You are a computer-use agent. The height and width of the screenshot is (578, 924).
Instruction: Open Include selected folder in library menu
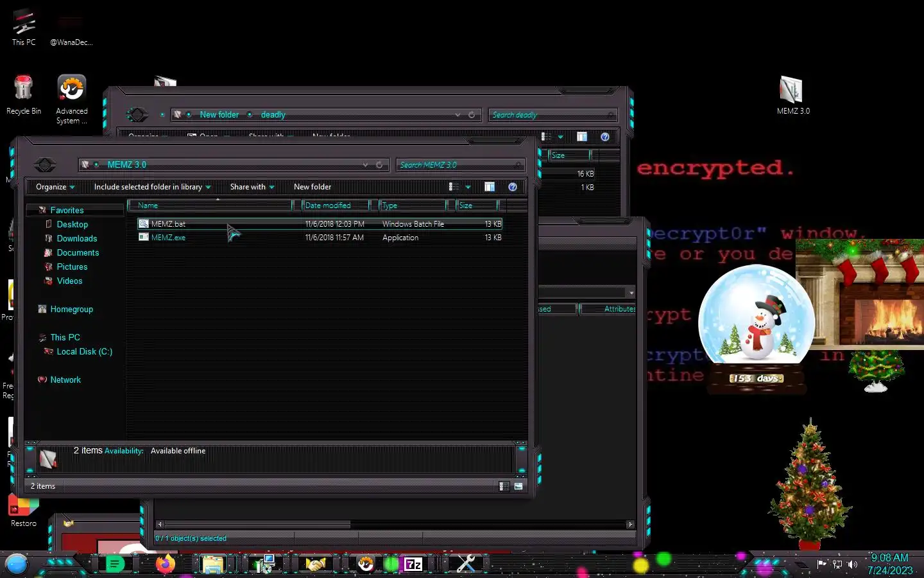153,187
